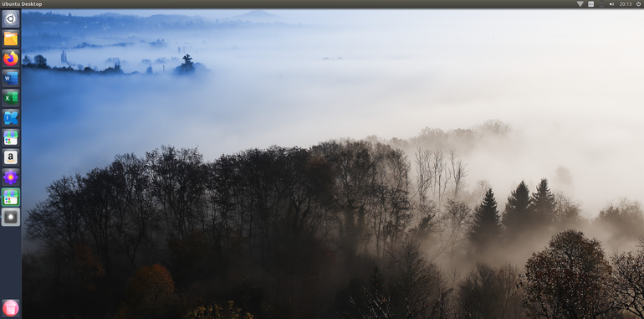Open the app store in upper dock

[11, 137]
